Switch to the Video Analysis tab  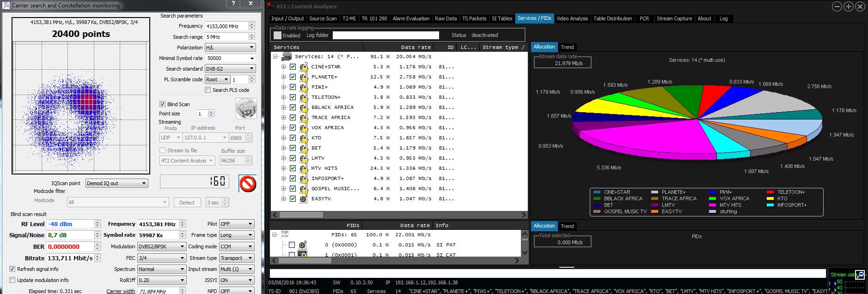pyautogui.click(x=572, y=18)
